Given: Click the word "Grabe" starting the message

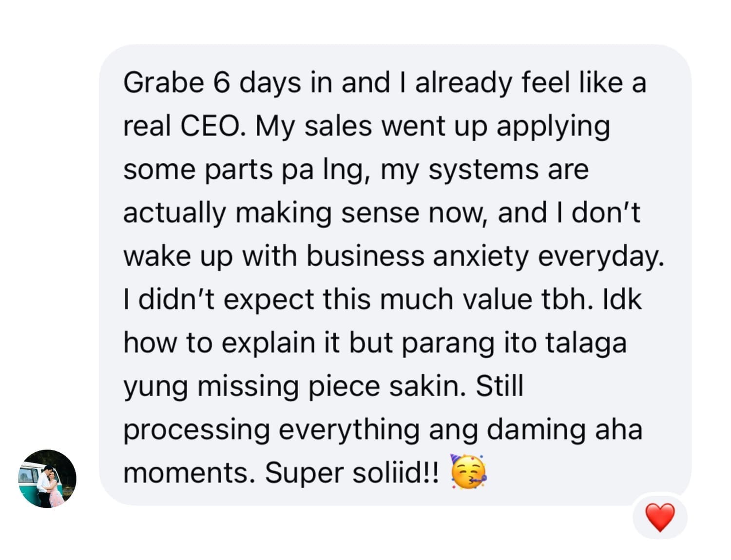Looking at the screenshot, I should tap(164, 82).
